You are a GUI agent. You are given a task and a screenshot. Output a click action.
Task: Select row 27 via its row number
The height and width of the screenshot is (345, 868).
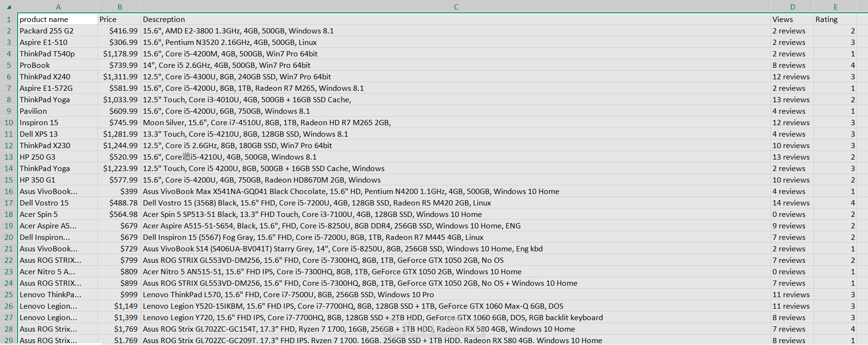pos(9,317)
